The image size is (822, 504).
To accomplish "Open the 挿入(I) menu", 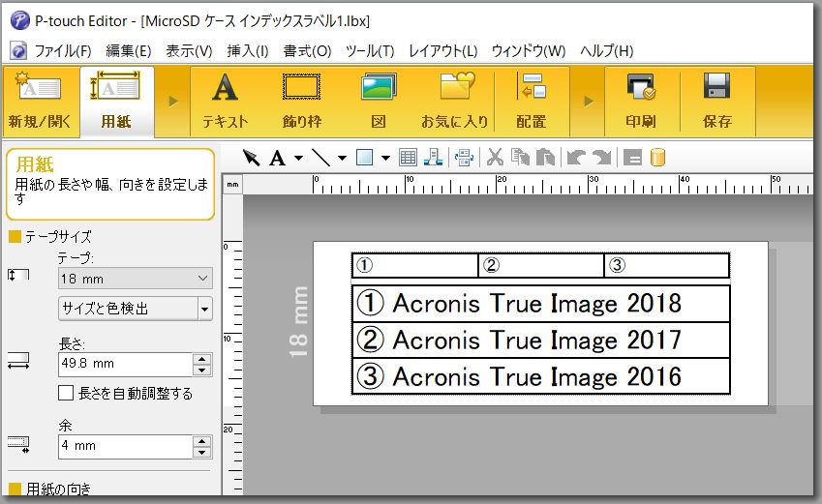I will pyautogui.click(x=248, y=51).
